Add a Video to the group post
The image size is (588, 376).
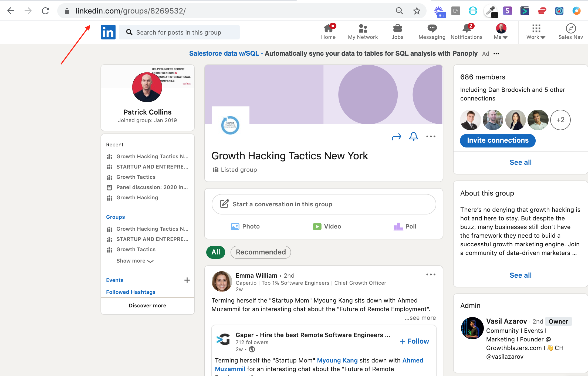click(327, 226)
